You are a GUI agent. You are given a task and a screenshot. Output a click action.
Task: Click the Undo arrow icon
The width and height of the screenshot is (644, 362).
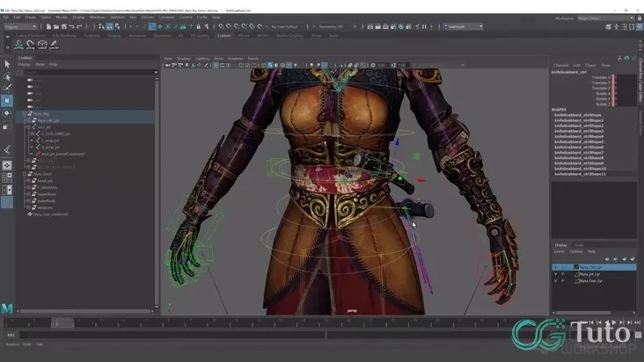coord(71,26)
